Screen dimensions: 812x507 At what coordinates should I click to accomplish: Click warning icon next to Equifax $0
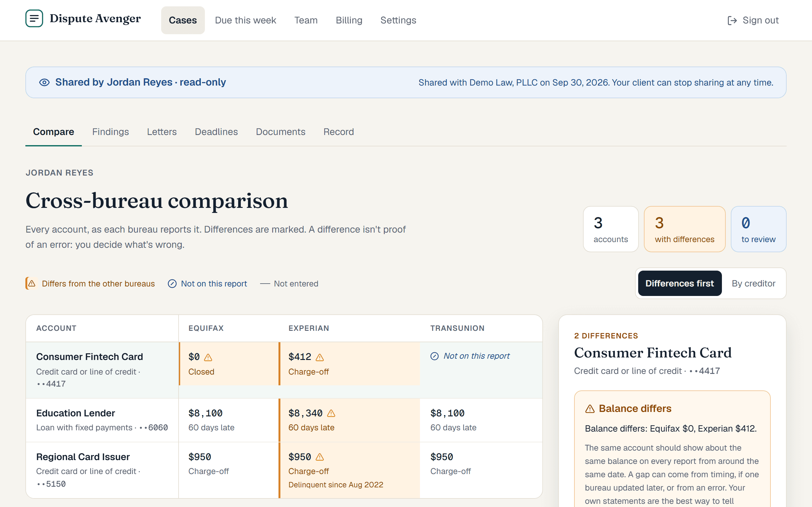[x=208, y=357]
